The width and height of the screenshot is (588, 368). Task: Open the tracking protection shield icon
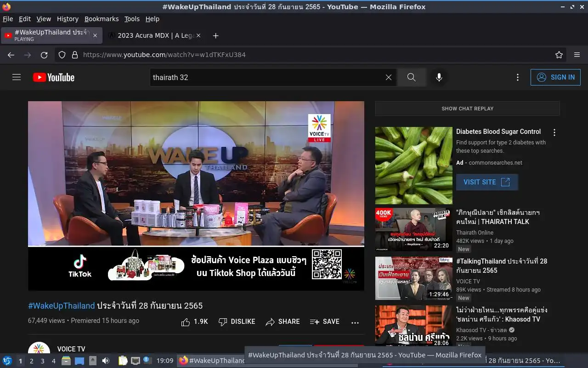(x=62, y=55)
